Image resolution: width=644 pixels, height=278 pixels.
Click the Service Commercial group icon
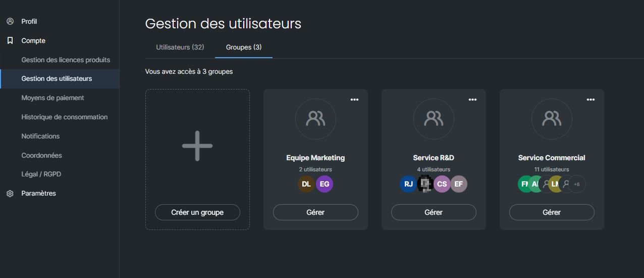(552, 119)
